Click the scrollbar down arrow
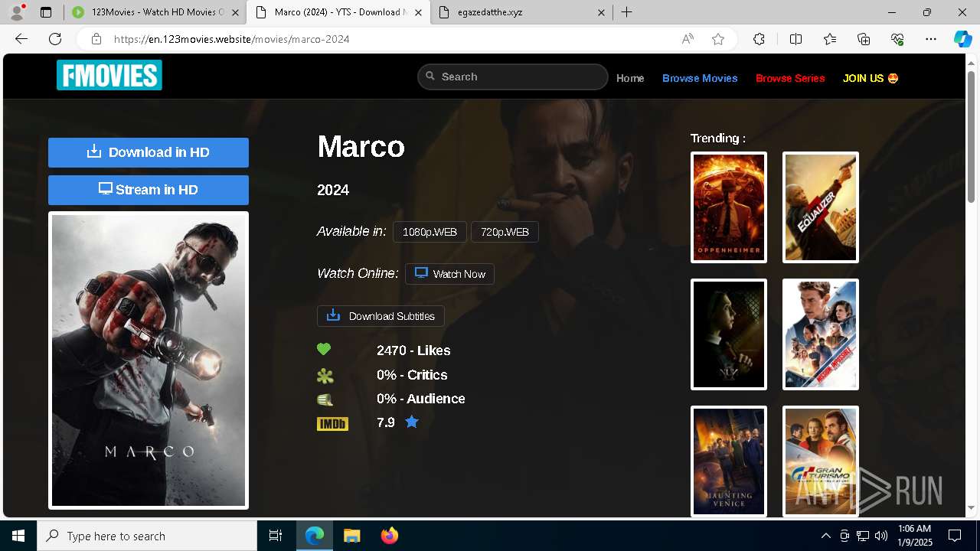 972,508
